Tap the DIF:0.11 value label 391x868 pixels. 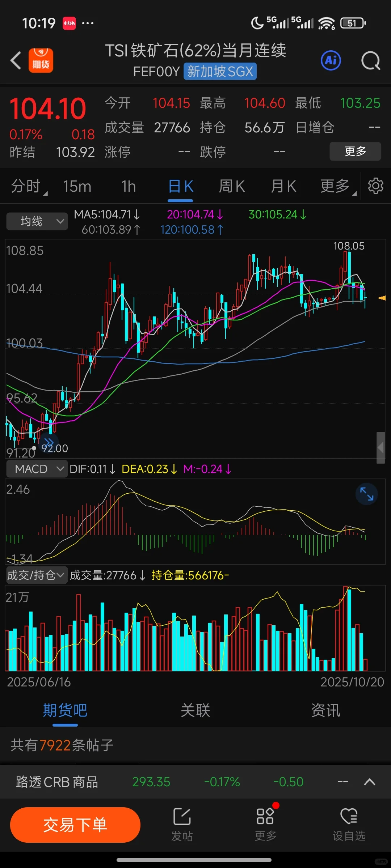(x=92, y=469)
